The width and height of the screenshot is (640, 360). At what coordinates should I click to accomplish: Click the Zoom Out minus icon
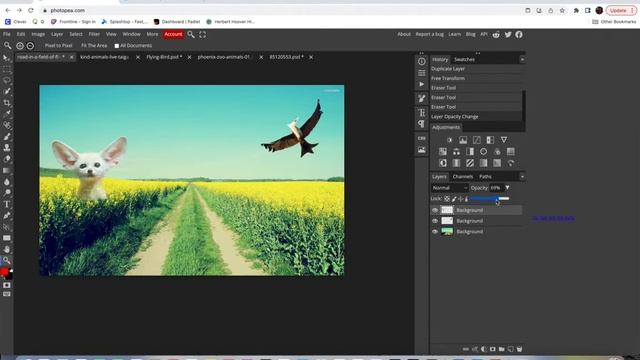coord(30,46)
